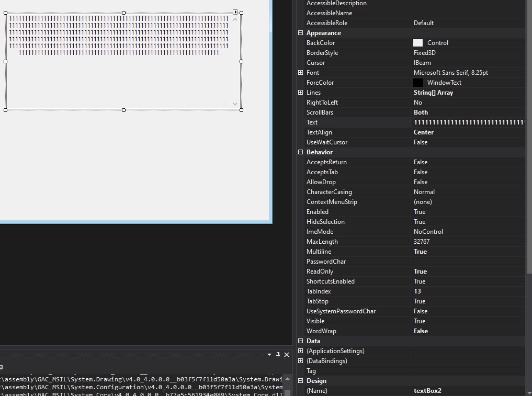Screen dimensions: 532x396
Task: Collapse the Appearance category
Action: [x=300, y=33]
